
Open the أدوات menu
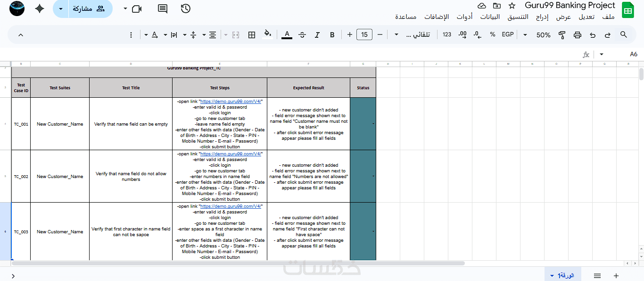(x=465, y=17)
